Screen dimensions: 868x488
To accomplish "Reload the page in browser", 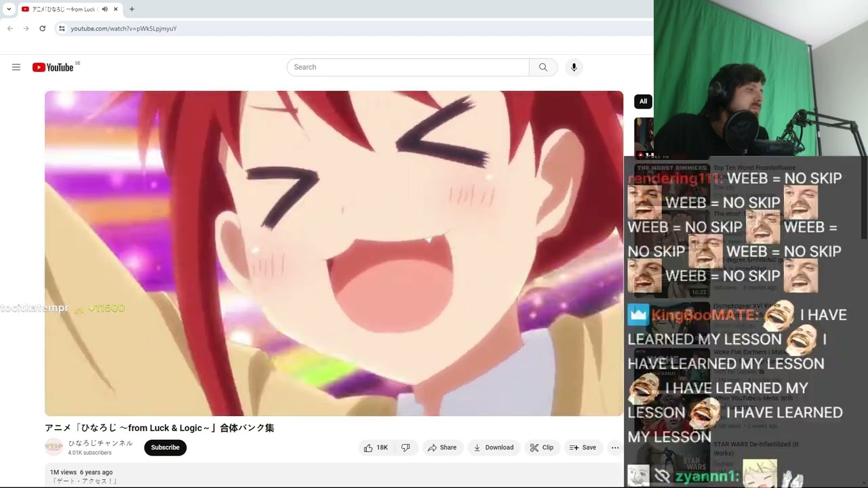I will coord(42,28).
